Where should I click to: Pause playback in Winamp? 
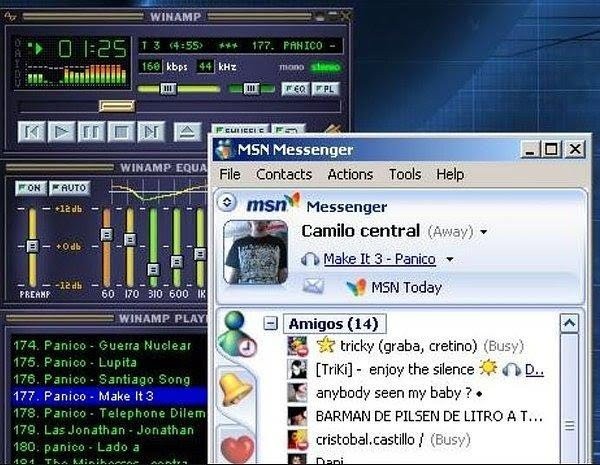[x=91, y=132]
